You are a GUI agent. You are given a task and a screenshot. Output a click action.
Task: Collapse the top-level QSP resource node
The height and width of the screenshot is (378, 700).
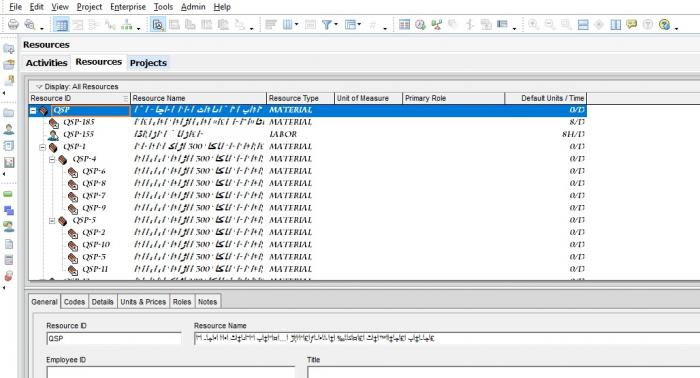pos(33,110)
